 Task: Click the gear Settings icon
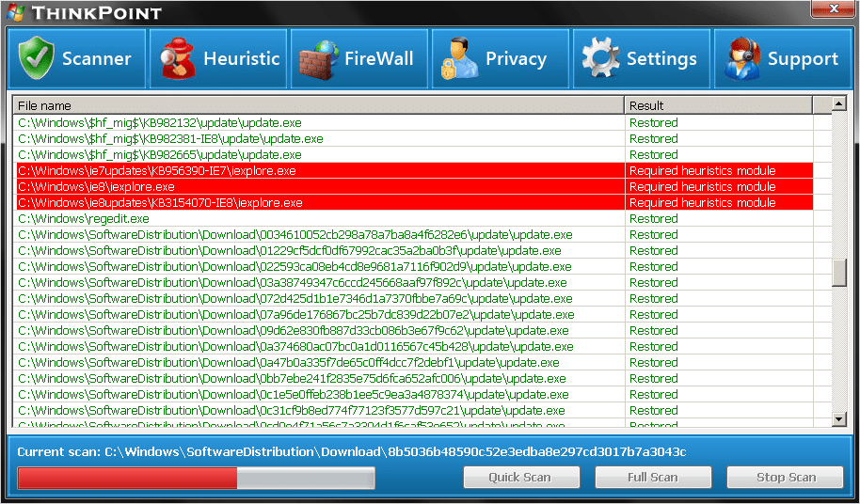(599, 59)
